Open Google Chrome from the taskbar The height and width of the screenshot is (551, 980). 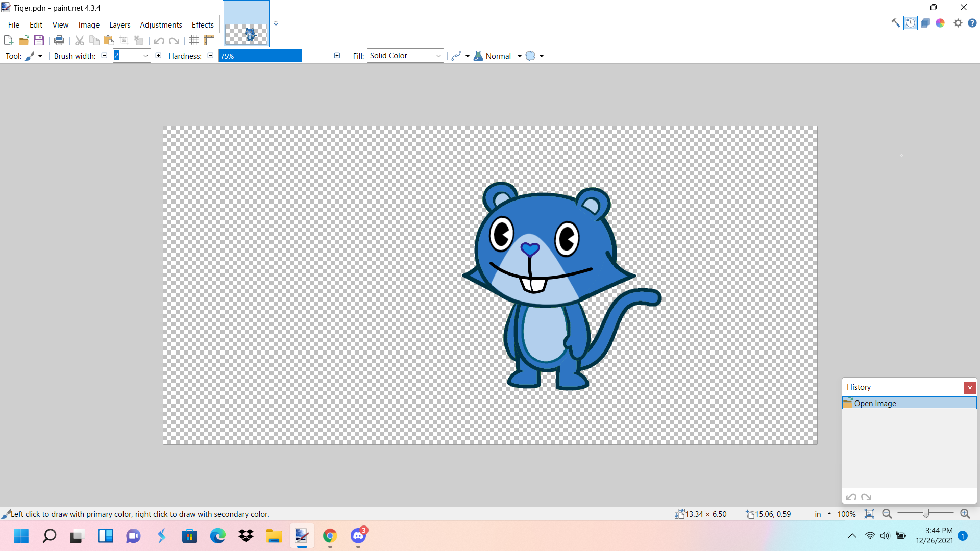pyautogui.click(x=330, y=536)
